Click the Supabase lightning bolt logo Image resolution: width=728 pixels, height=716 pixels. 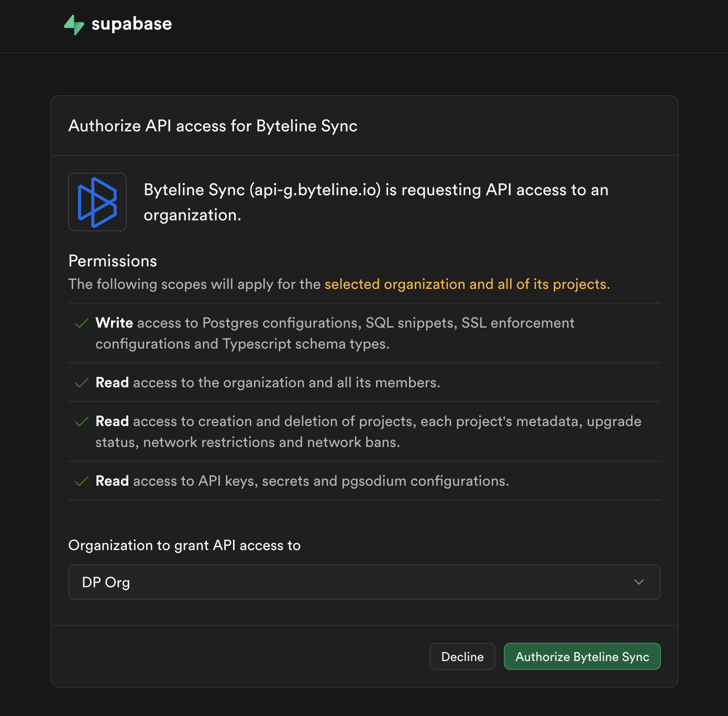click(x=74, y=25)
